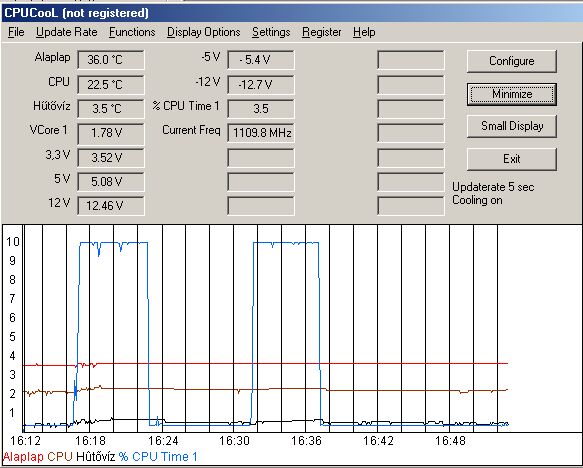Click the Current Freq value 1109.8 MHz
Viewport: 583px width, 468px height.
pos(261,133)
